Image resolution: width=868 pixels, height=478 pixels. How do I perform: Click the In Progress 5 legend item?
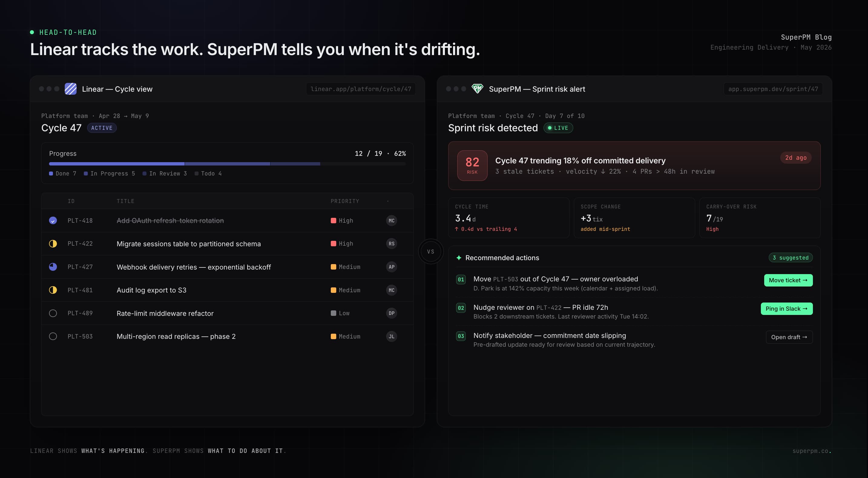[110, 173]
